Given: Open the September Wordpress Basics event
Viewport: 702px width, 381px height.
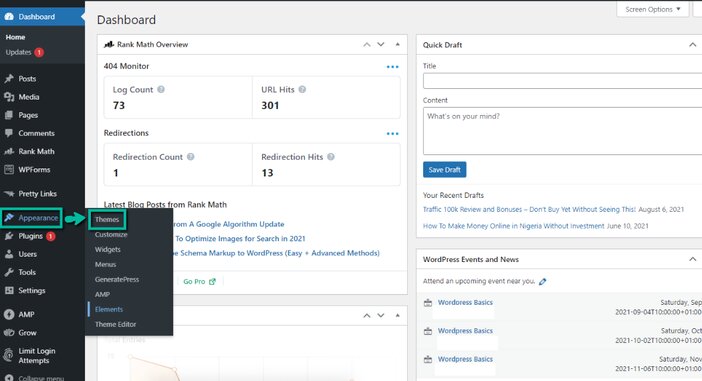Looking at the screenshot, I should (x=465, y=302).
